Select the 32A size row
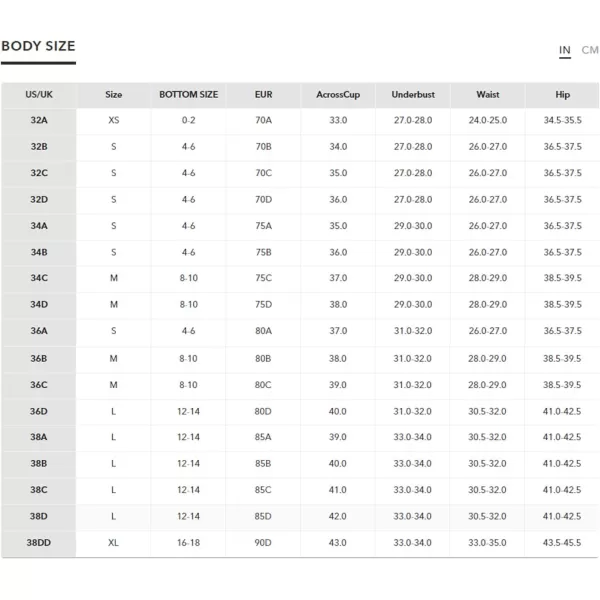600x600 pixels. 300,121
